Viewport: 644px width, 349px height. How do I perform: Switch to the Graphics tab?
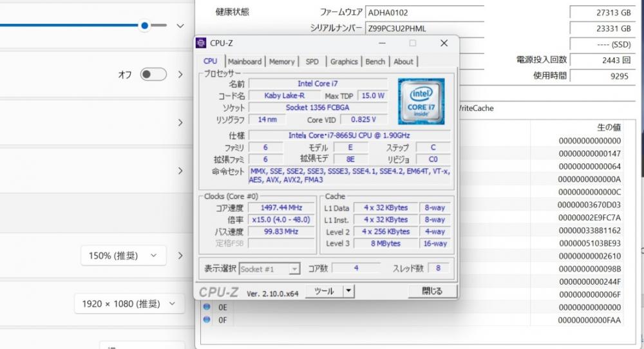[x=344, y=62]
